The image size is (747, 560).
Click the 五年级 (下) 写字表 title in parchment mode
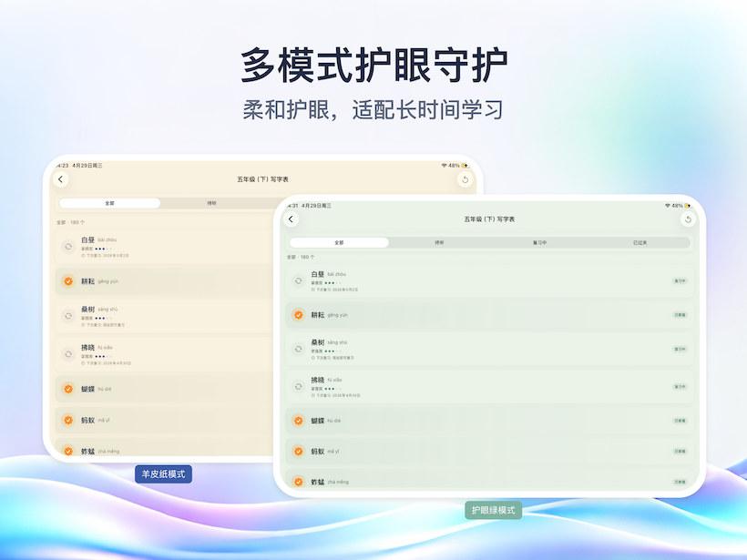click(x=262, y=179)
